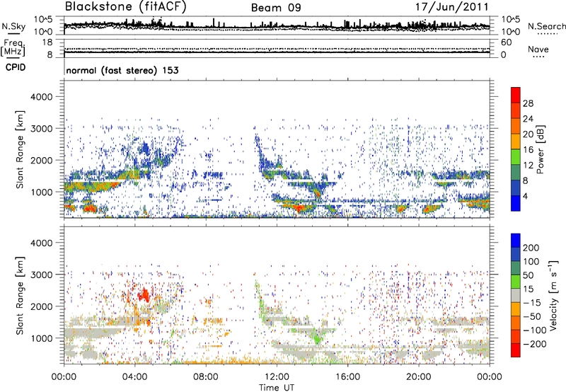This screenshot has height=392, width=566.
Task: Click the 50 tick on velocity colorbar
Action: [529, 275]
